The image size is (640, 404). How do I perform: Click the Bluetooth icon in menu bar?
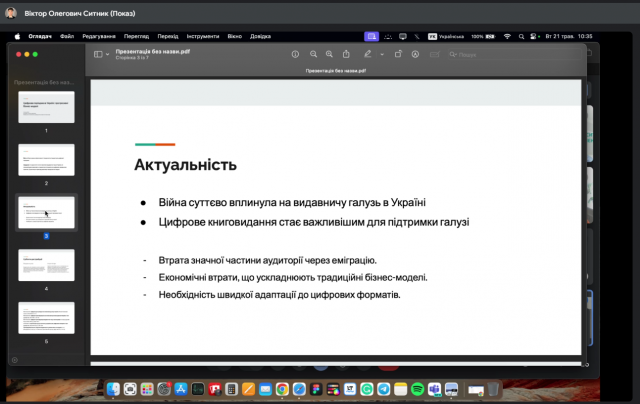(x=417, y=36)
